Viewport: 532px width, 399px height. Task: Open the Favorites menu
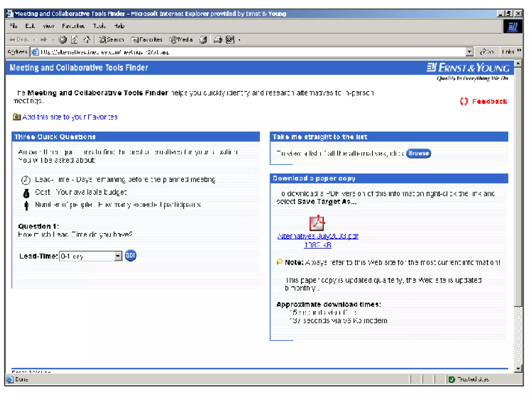(x=73, y=26)
